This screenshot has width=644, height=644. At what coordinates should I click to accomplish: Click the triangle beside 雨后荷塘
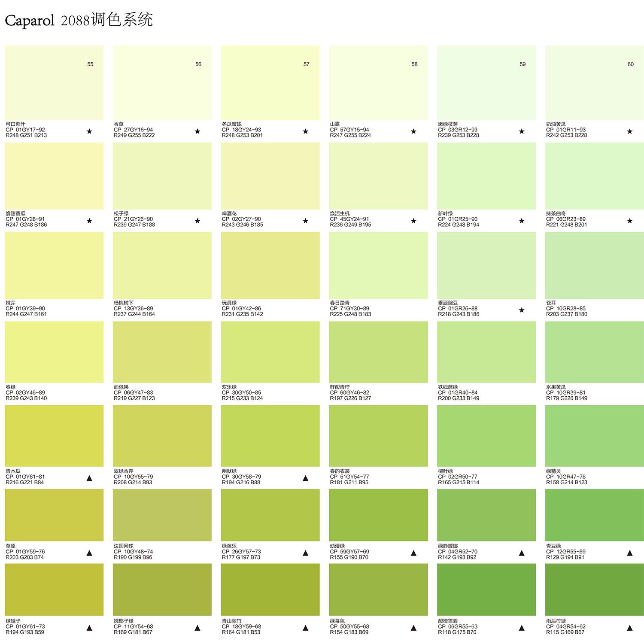point(629,628)
